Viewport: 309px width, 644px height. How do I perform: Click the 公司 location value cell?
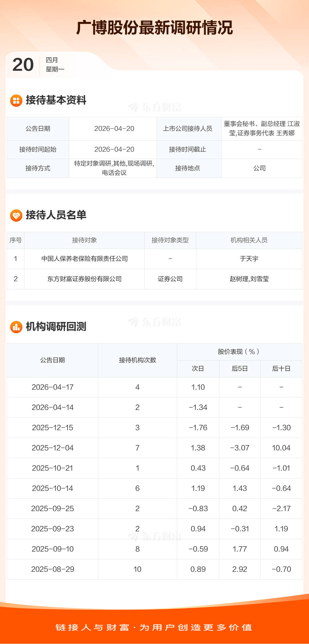[x=262, y=168]
